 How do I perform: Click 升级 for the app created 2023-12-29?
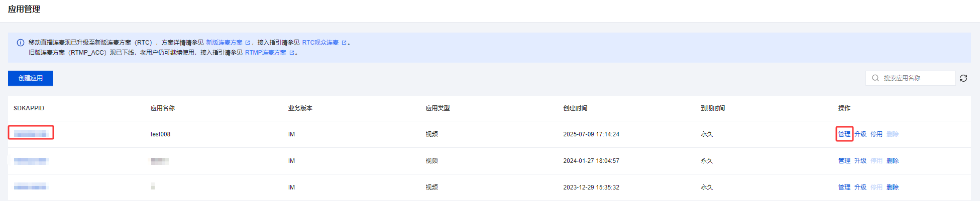click(860, 187)
